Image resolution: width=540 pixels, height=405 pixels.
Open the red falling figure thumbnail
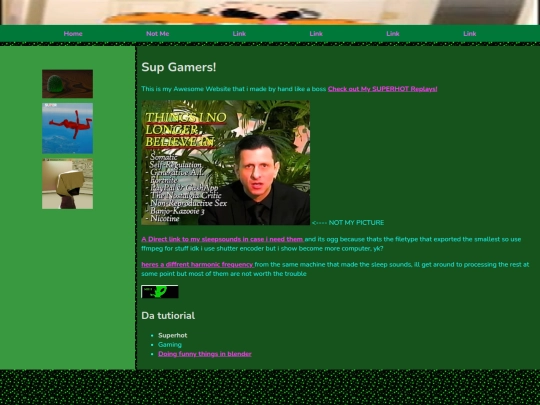68,128
